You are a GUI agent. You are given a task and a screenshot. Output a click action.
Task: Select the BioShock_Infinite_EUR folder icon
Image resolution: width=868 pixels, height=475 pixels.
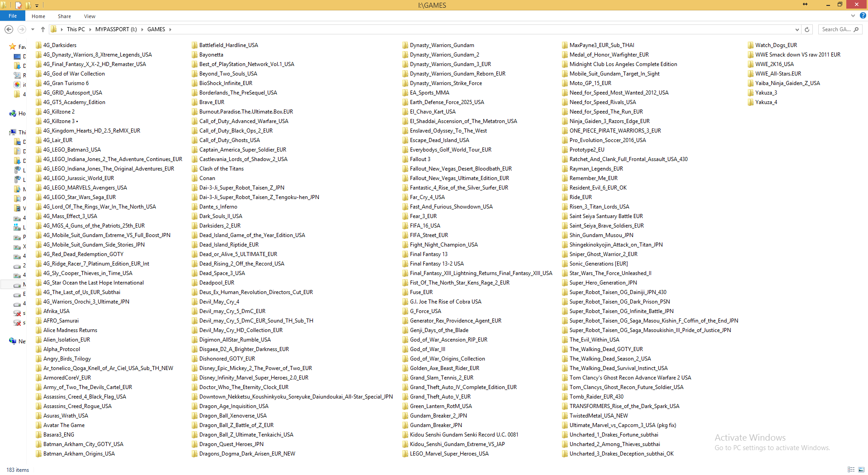click(195, 83)
